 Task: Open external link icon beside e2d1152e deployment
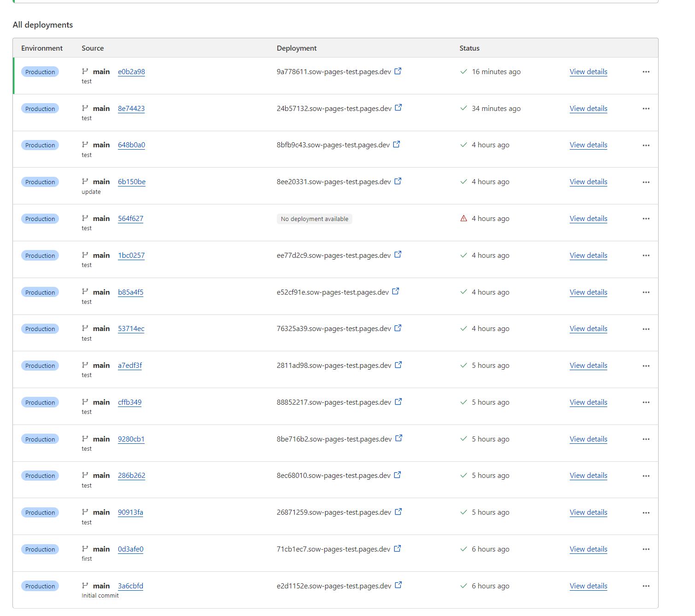click(398, 585)
